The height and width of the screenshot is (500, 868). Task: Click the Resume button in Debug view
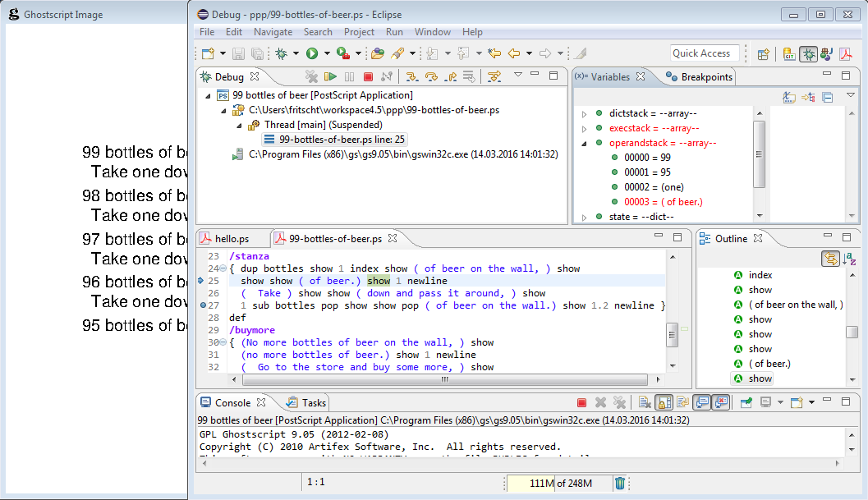[x=330, y=76]
